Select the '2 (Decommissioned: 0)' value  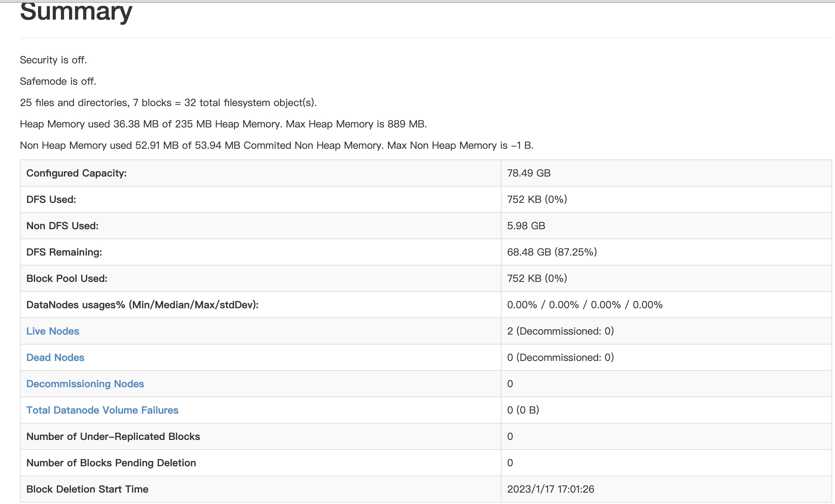pyautogui.click(x=561, y=331)
